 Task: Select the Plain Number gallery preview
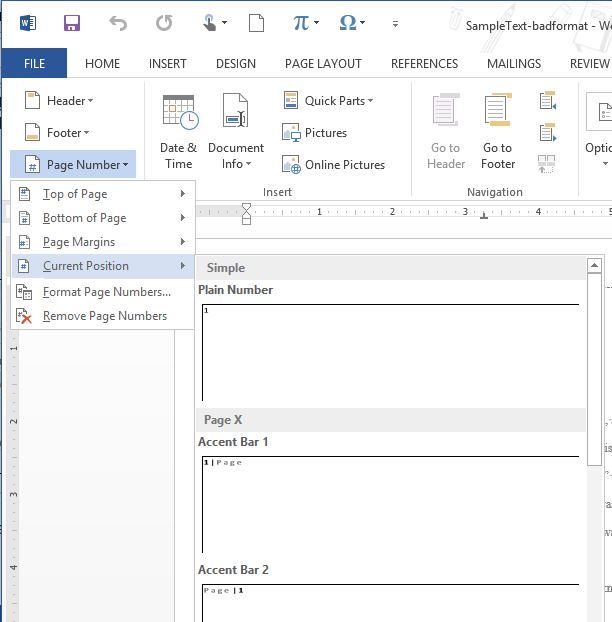[x=390, y=352]
